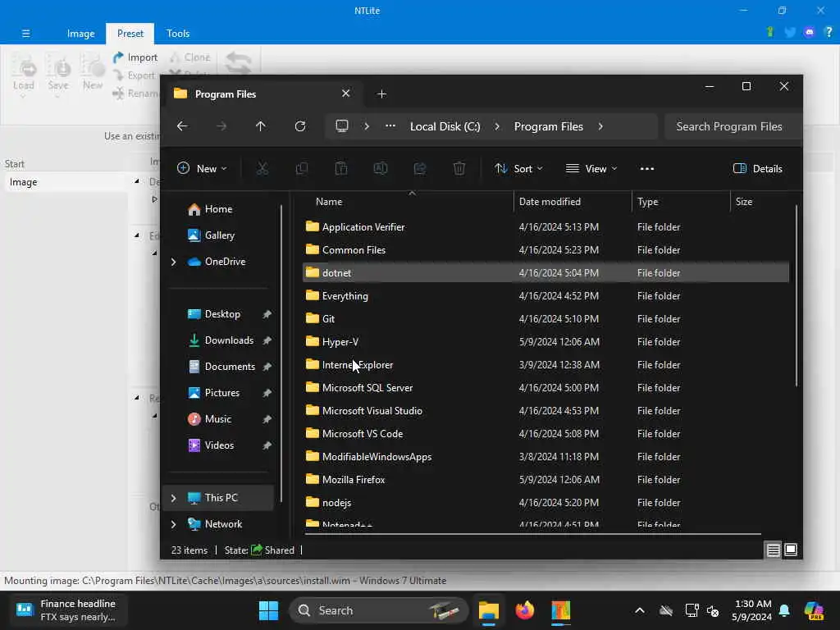The height and width of the screenshot is (630, 840).
Task: Switch to large thumbnails view icon in status bar
Action: [x=791, y=550]
